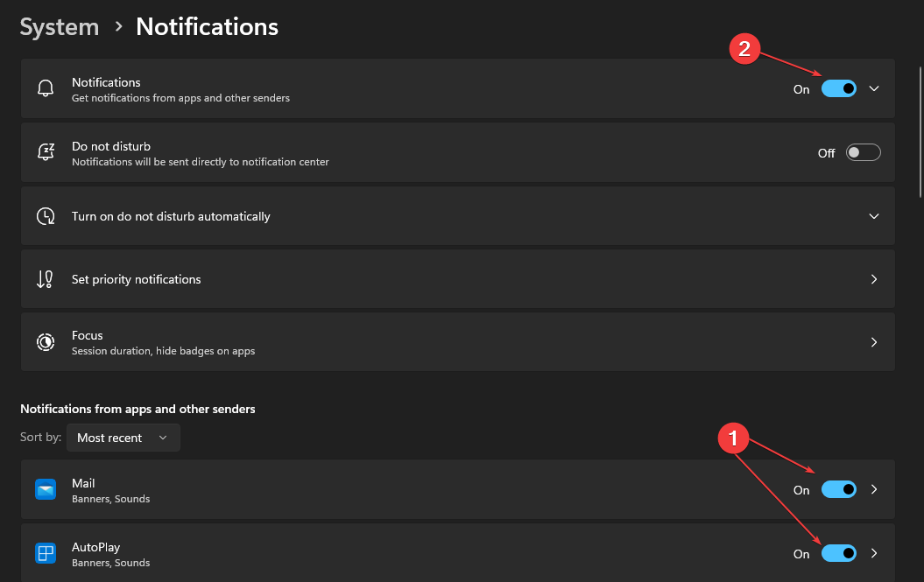Open the Sort by Most recent dropdown

tap(123, 438)
